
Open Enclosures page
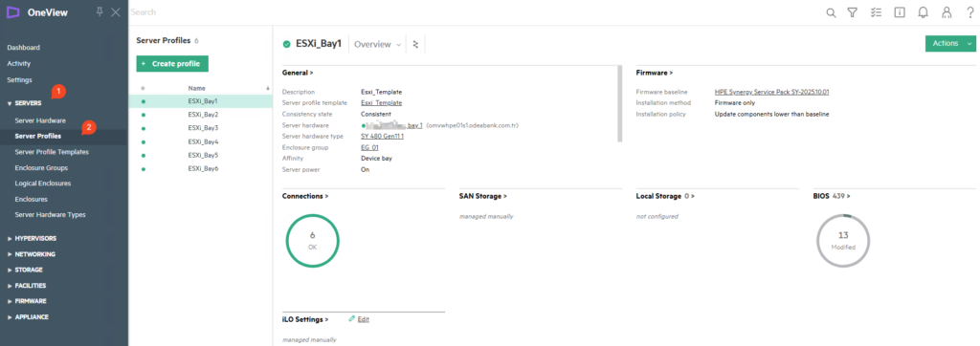click(x=32, y=199)
